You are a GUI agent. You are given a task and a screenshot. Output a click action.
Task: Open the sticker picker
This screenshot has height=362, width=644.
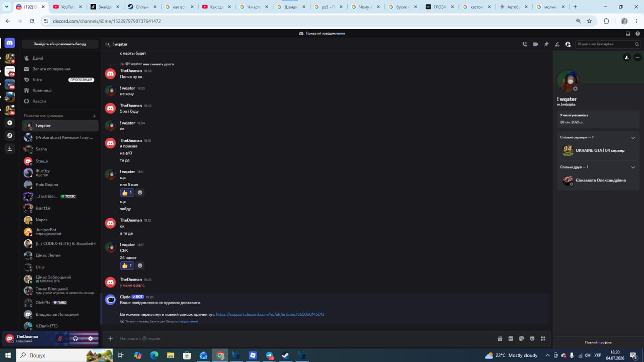pos(522,338)
